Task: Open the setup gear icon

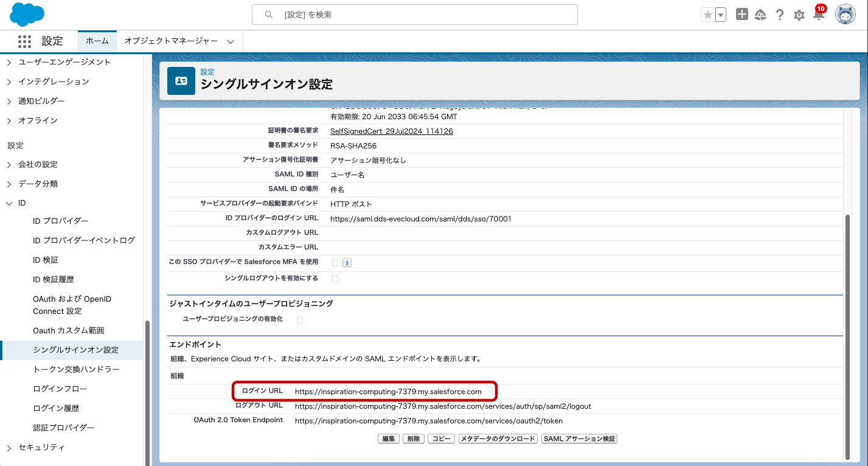Action: coord(799,15)
